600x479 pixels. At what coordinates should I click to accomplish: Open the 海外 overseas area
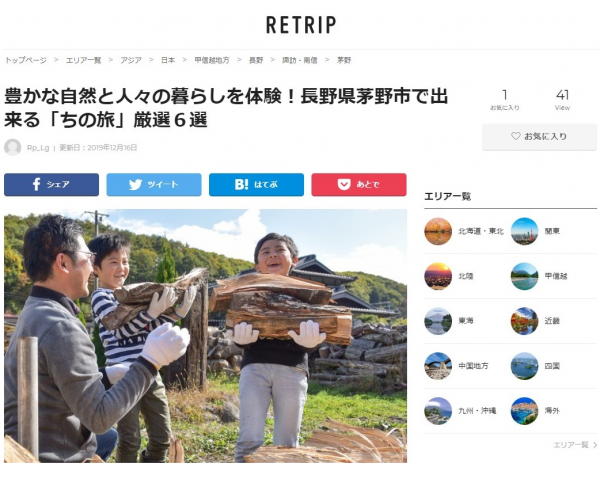pyautogui.click(x=552, y=411)
